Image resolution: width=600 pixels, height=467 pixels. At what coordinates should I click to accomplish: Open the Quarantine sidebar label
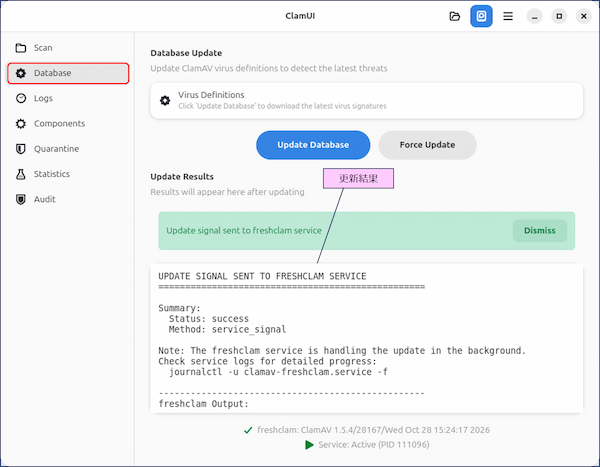click(x=56, y=149)
